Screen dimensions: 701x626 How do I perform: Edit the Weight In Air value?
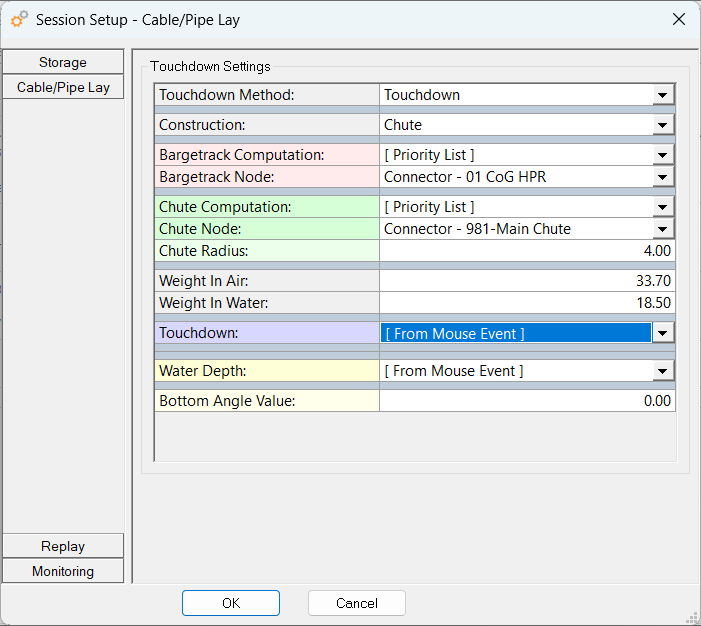(x=527, y=281)
